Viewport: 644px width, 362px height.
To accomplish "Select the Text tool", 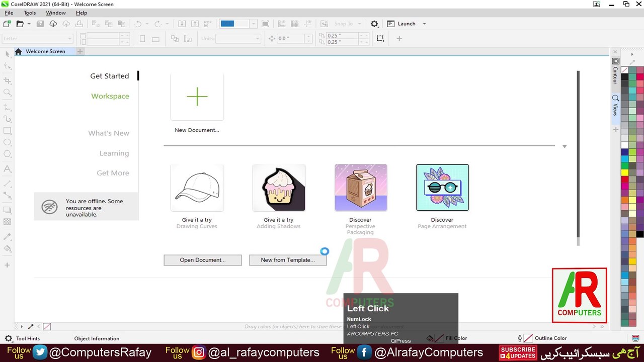I will pos(7,169).
